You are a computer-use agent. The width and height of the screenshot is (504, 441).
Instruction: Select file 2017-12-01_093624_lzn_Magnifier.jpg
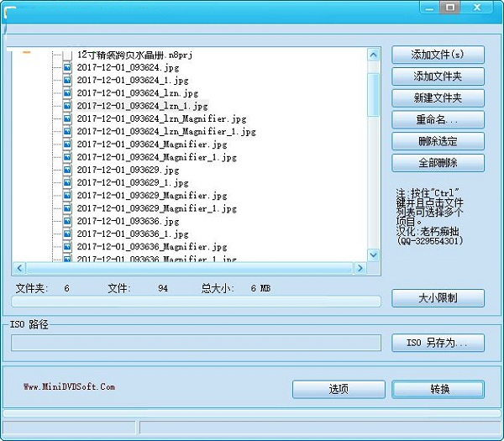point(161,118)
